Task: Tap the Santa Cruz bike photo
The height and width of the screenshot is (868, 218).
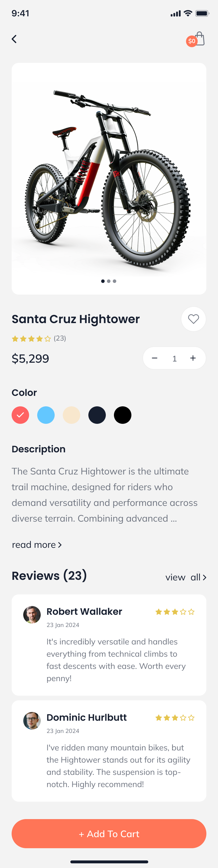Action: click(x=109, y=175)
